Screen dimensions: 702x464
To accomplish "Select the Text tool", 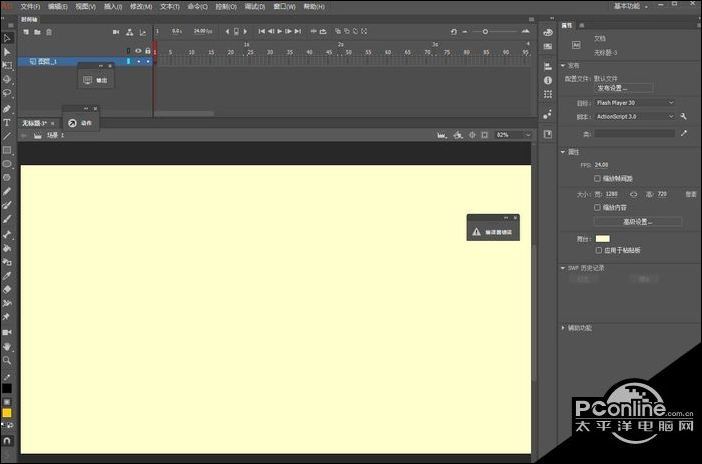I will [x=7, y=122].
